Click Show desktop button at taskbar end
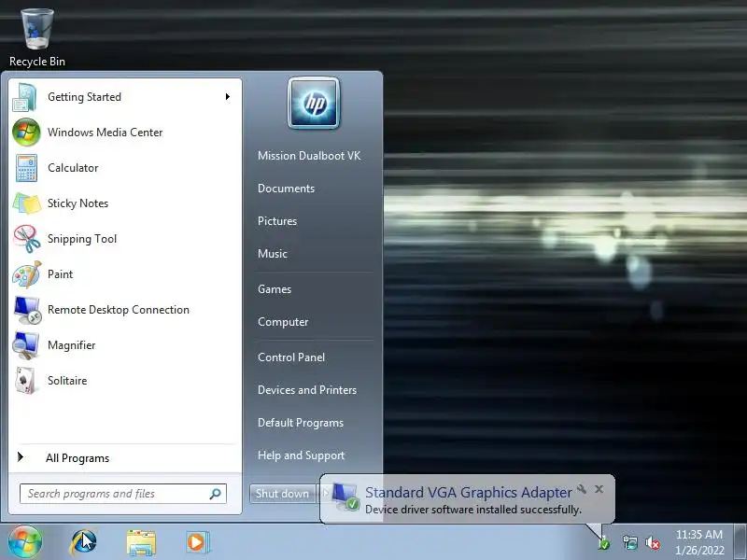The height and width of the screenshot is (560, 747). click(x=740, y=542)
